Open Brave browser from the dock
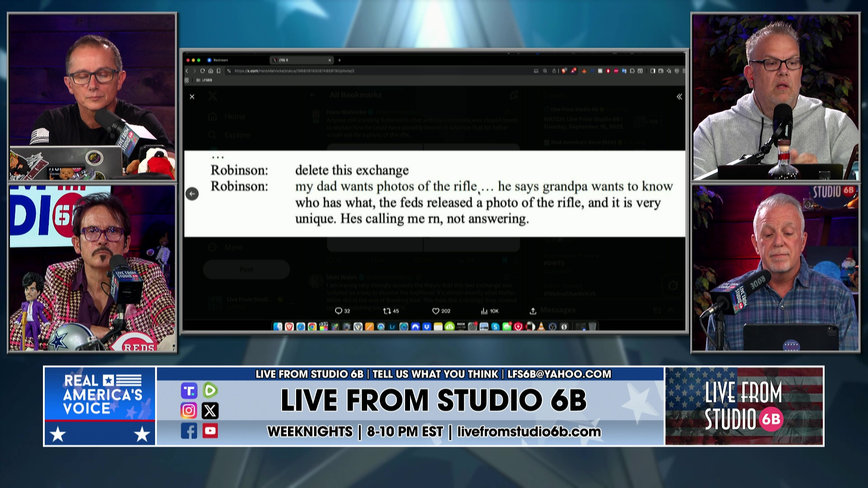This screenshot has width=868, height=488. click(x=289, y=326)
